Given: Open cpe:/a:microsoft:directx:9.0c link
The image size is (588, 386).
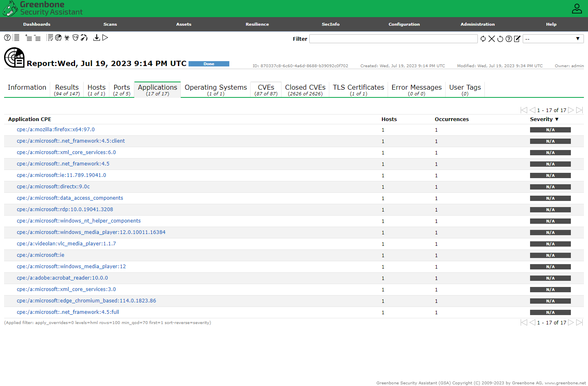Looking at the screenshot, I should [53, 187].
